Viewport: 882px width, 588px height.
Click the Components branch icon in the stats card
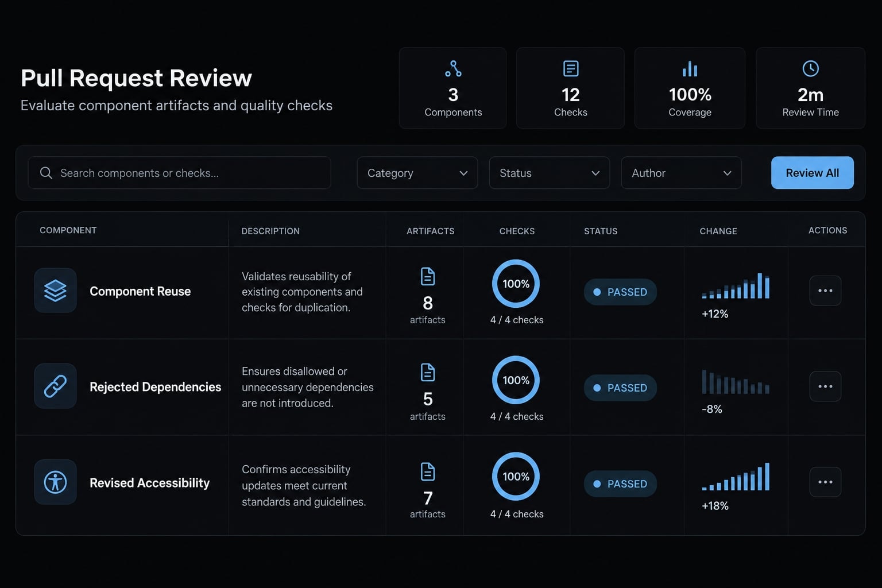453,69
